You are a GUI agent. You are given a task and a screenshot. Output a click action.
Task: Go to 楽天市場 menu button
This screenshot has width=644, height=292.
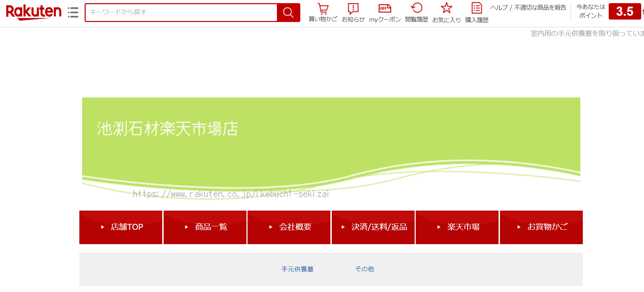(x=457, y=227)
